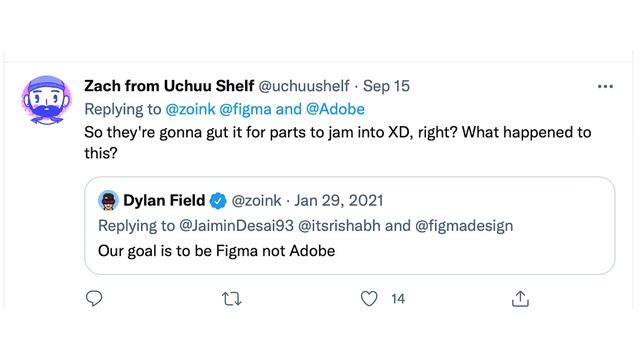Like the tweet with heart icon
Screen dimensions: 640x360
[369, 299]
